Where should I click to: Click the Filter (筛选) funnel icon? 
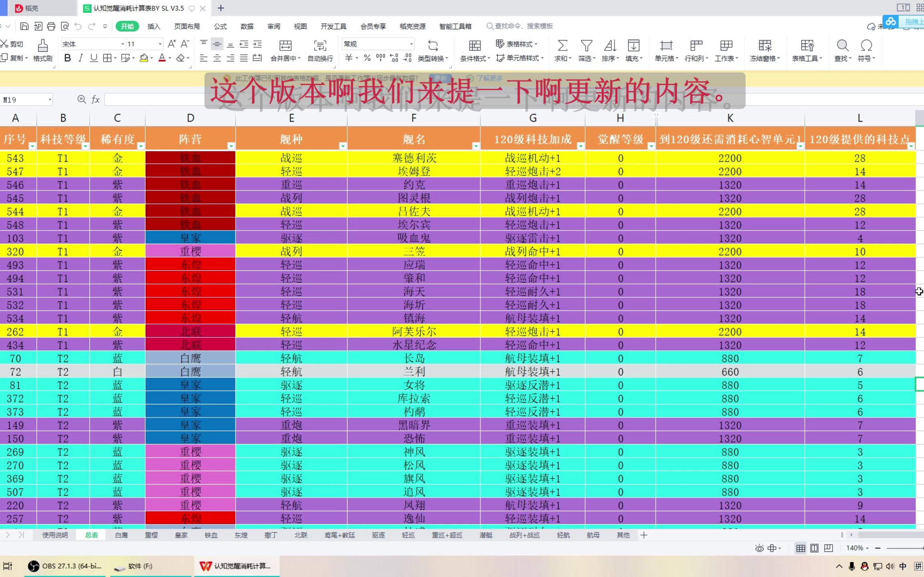(586, 46)
